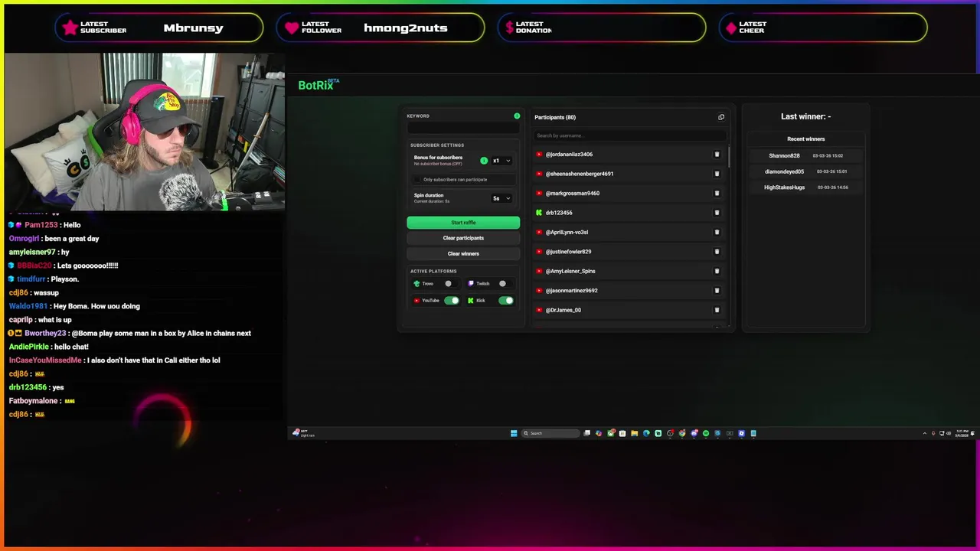This screenshot has height=551, width=980.
Task: Remove @markgrossman9460 using its trash icon
Action: click(717, 194)
